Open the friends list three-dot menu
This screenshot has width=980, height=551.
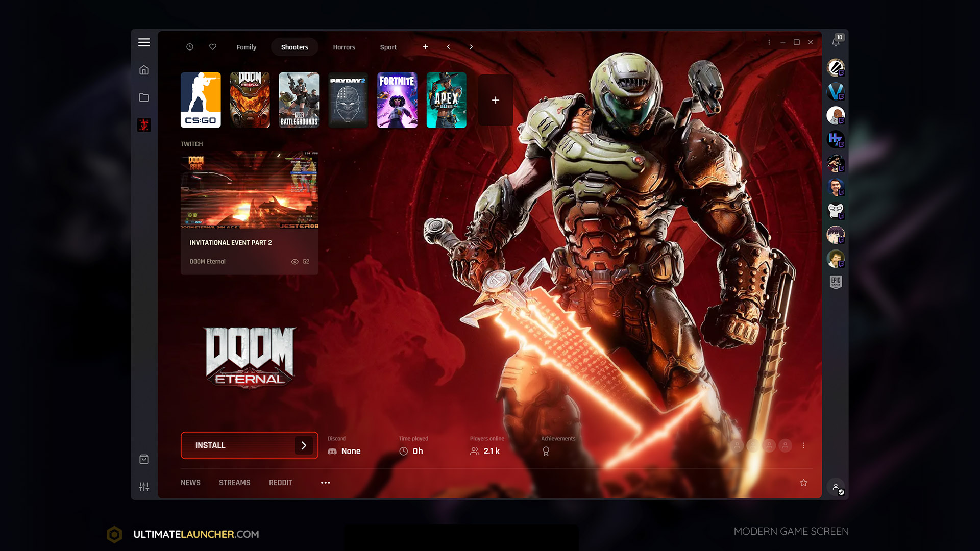[x=803, y=445]
